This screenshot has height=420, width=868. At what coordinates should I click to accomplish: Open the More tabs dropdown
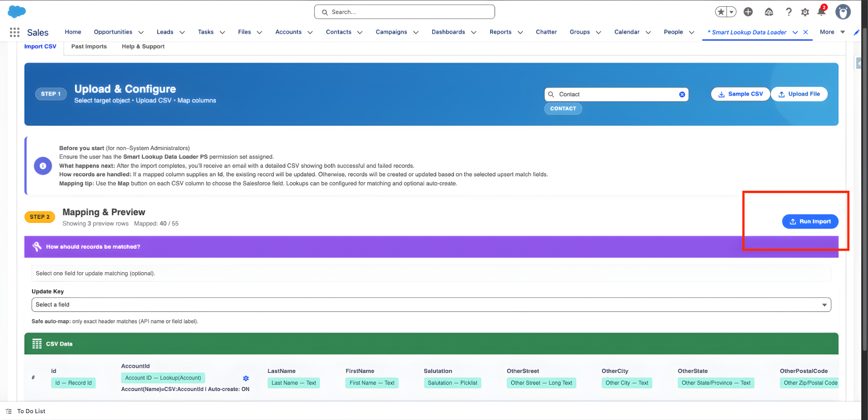(x=842, y=32)
